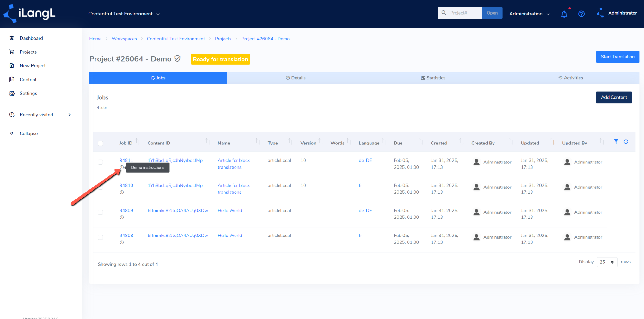This screenshot has height=319, width=644.
Task: Sort by the Updated By column arrows
Action: (602, 141)
